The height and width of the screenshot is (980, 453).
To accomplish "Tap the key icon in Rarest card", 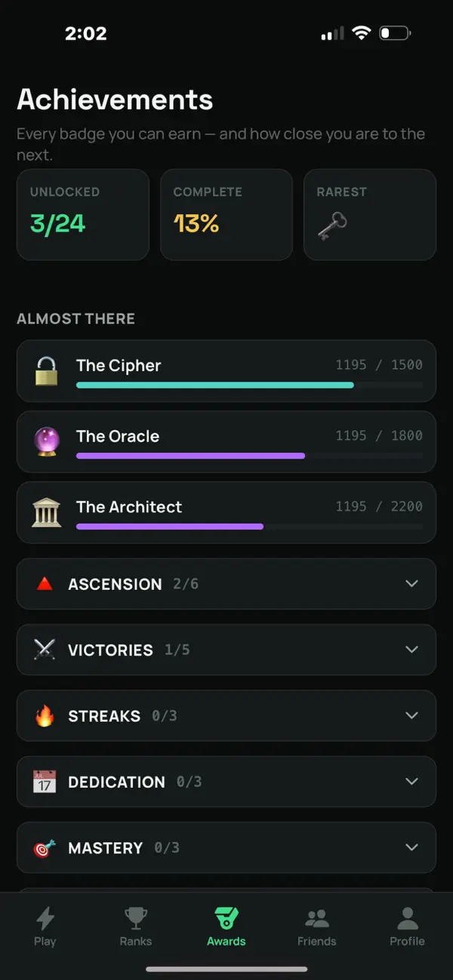I will pyautogui.click(x=331, y=225).
